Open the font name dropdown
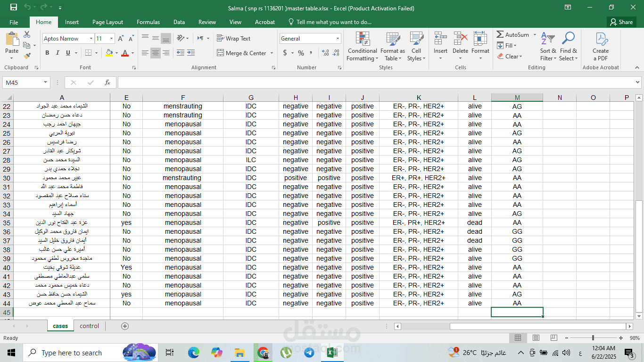The width and height of the screenshot is (644, 362). click(x=91, y=39)
